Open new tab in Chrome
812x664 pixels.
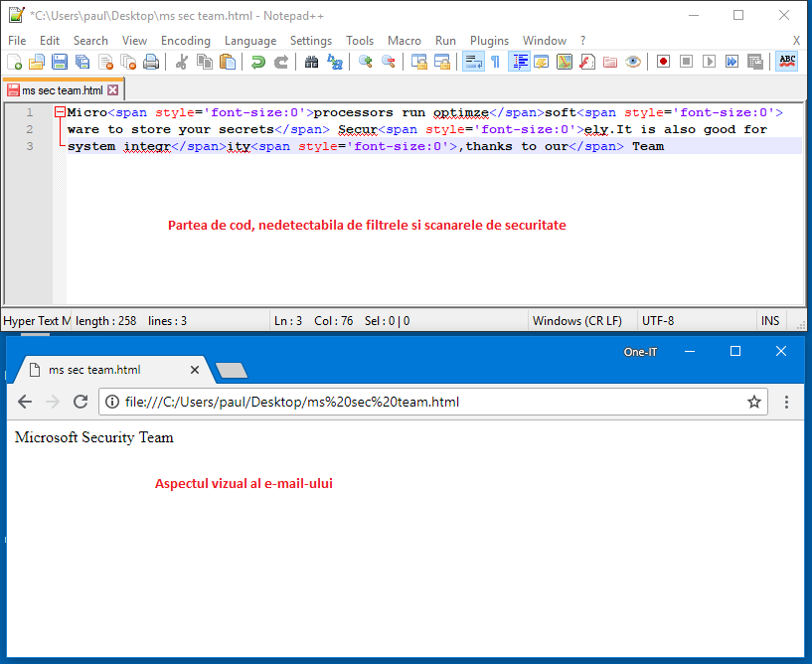tap(231, 371)
